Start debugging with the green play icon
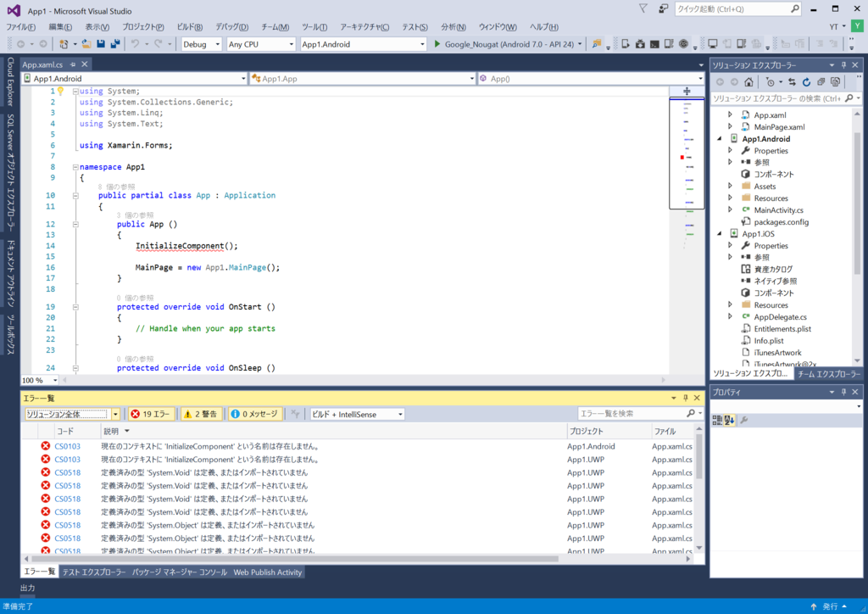The image size is (868, 614). pyautogui.click(x=437, y=44)
